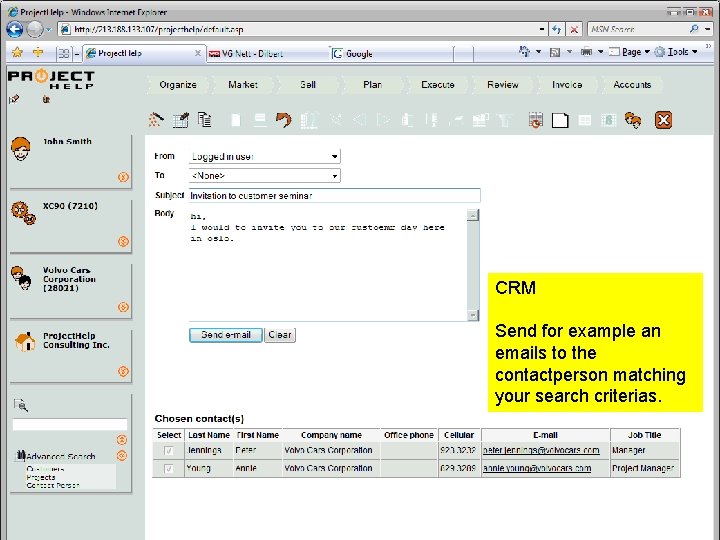Click the Quick Tabs grid icon
Screen dimensions: 720x540
pyautogui.click(x=63, y=54)
